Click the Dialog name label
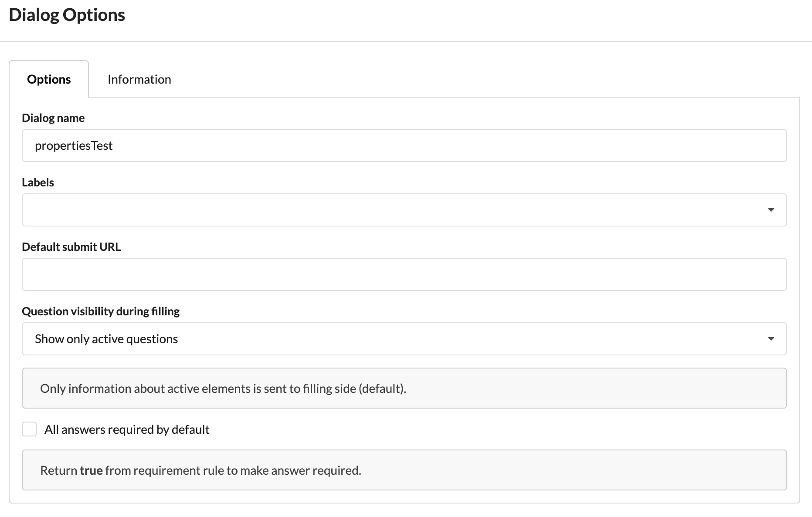This screenshot has width=812, height=517. [x=53, y=118]
